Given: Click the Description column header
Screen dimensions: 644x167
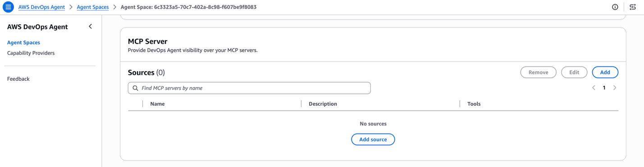Looking at the screenshot, I should (x=323, y=104).
